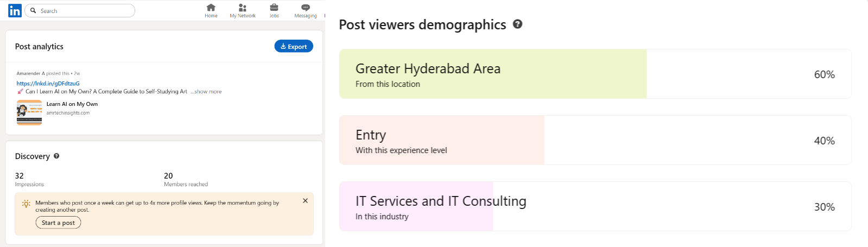Screen dimensions: 868x247
Task: Select the Greater Hyderabad Area demographic row
Action: (595, 74)
